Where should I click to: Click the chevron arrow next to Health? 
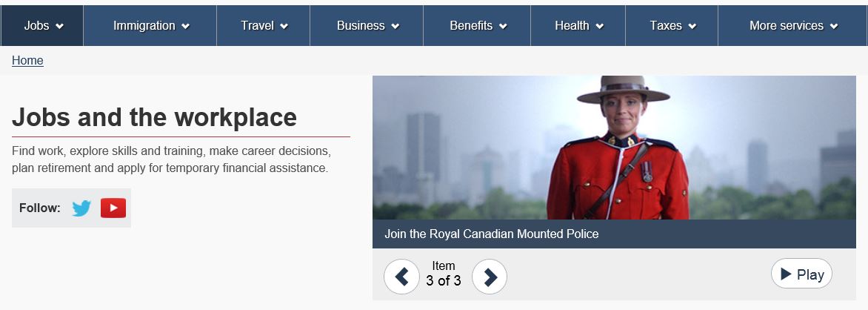599,27
